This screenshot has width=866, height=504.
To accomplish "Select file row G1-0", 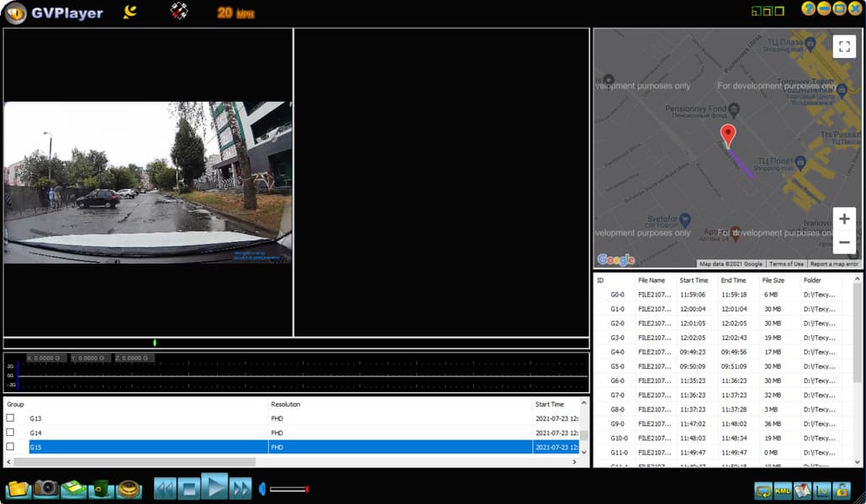I will (723, 309).
